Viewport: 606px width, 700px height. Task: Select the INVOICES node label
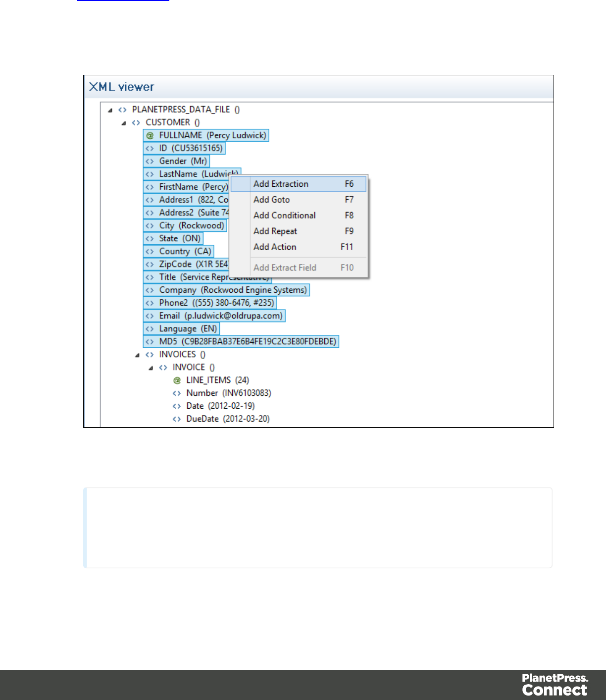coord(182,355)
